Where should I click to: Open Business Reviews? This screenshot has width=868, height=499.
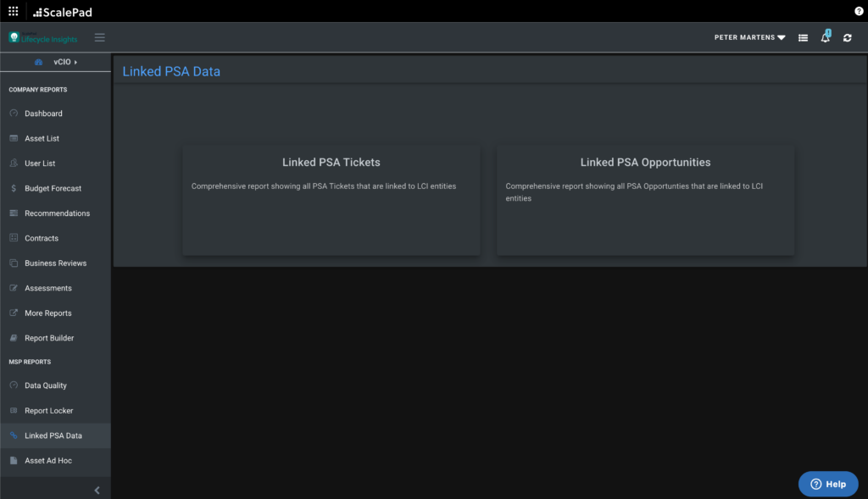pos(55,263)
